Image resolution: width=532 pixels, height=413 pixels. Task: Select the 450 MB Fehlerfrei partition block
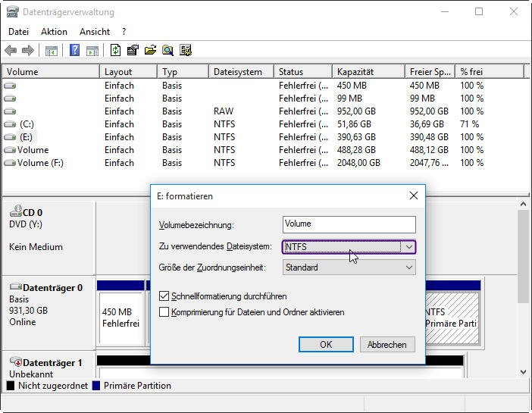(120, 318)
